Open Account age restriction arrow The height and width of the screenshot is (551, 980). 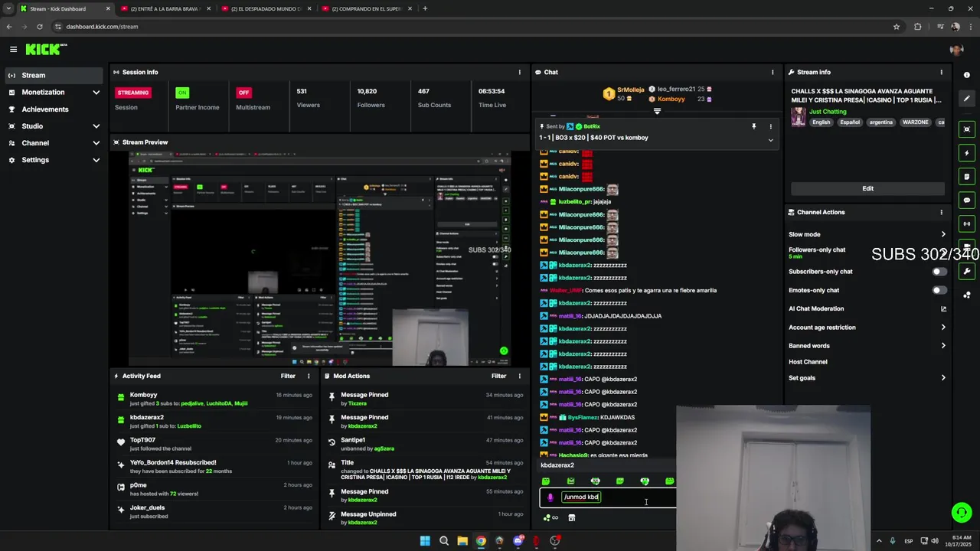click(x=943, y=328)
